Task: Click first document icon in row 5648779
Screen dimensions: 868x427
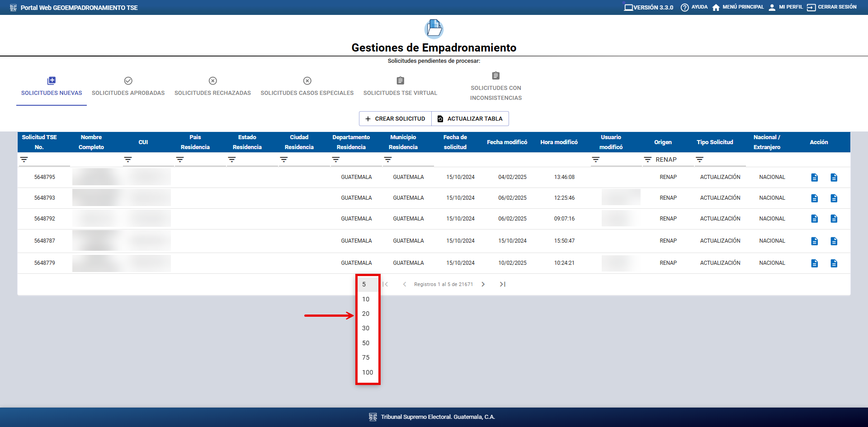Action: pyautogui.click(x=814, y=263)
